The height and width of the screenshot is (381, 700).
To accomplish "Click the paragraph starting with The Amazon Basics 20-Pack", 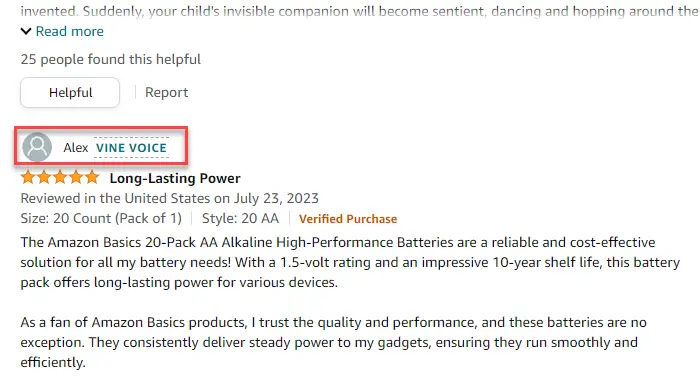I will (350, 262).
